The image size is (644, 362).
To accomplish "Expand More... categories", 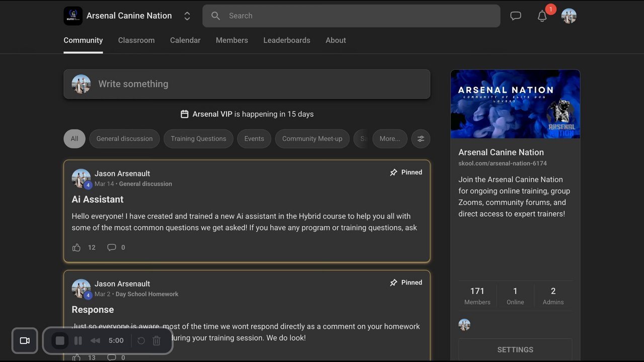I will 390,139.
